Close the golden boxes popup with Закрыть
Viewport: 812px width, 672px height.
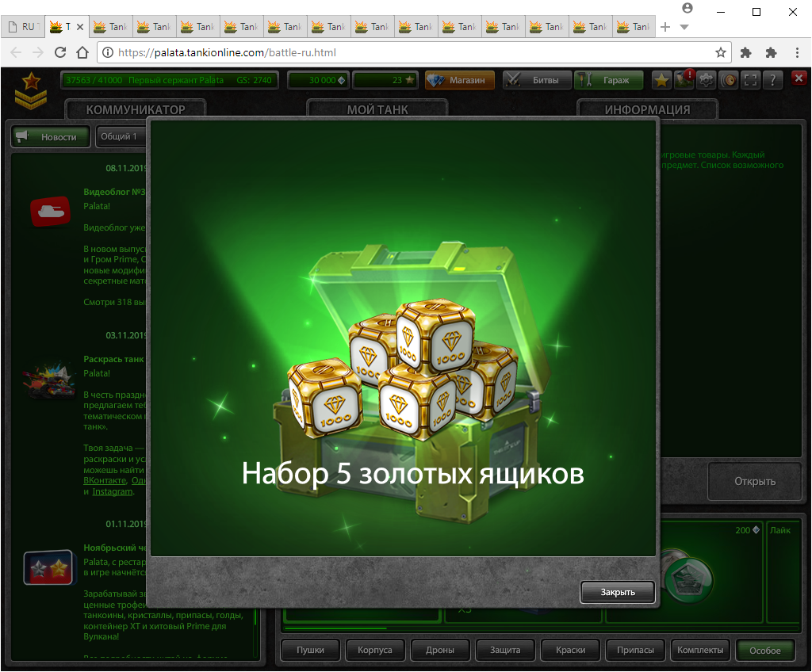coord(617,592)
